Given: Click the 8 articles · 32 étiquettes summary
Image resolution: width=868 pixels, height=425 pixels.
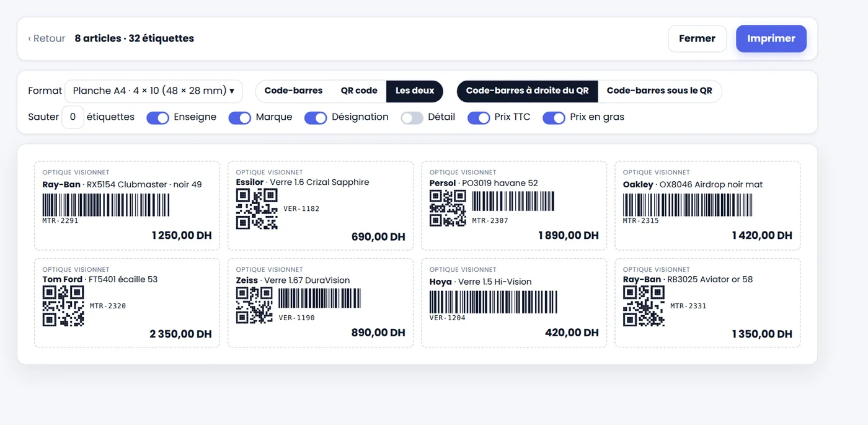Looking at the screenshot, I should coord(134,38).
